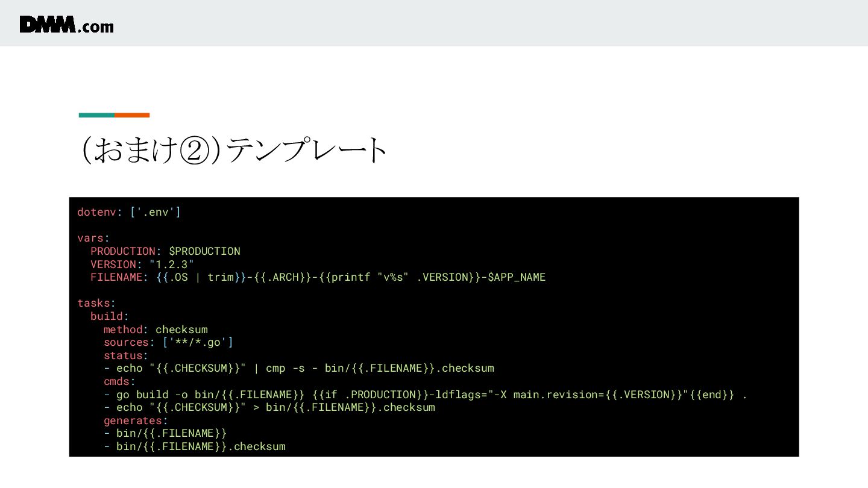Click the tasks: keyword

point(96,303)
